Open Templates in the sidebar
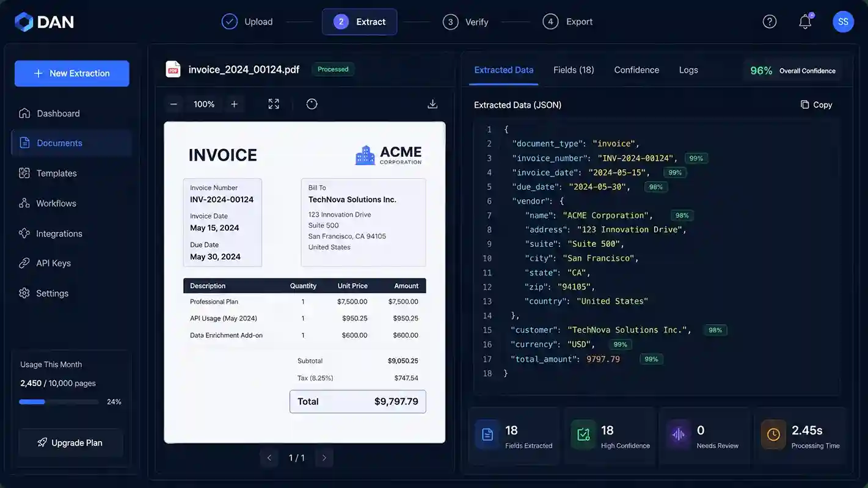Image resolution: width=868 pixels, height=488 pixels. (x=71, y=173)
